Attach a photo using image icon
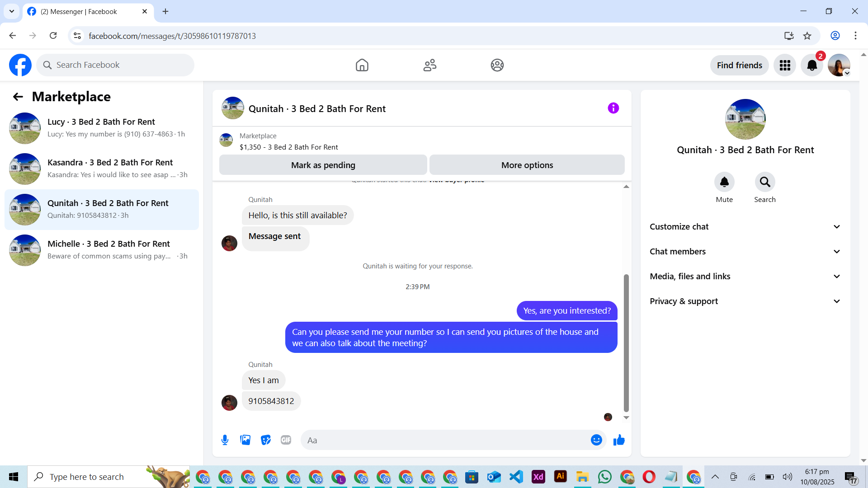The height and width of the screenshot is (488, 868). pos(245,440)
